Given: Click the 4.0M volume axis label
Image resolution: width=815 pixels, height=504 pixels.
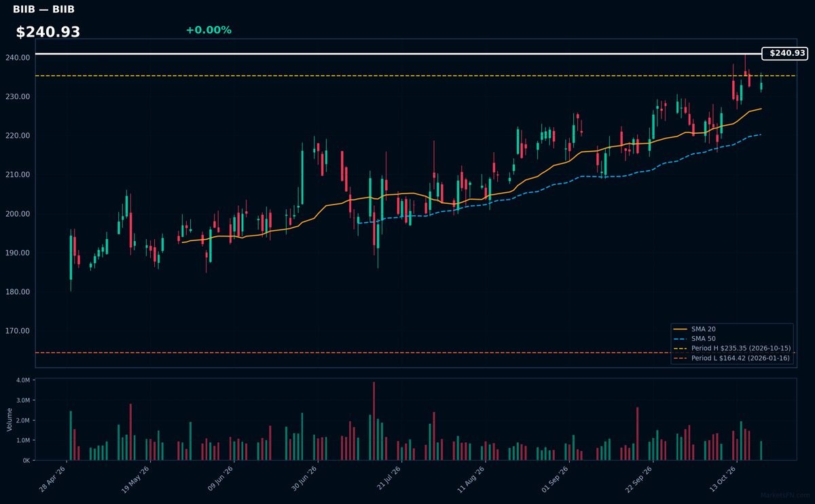Looking at the screenshot, I should click(22, 380).
